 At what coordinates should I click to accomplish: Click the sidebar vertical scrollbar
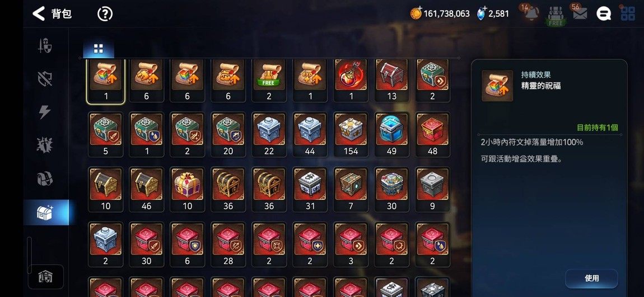click(29, 255)
